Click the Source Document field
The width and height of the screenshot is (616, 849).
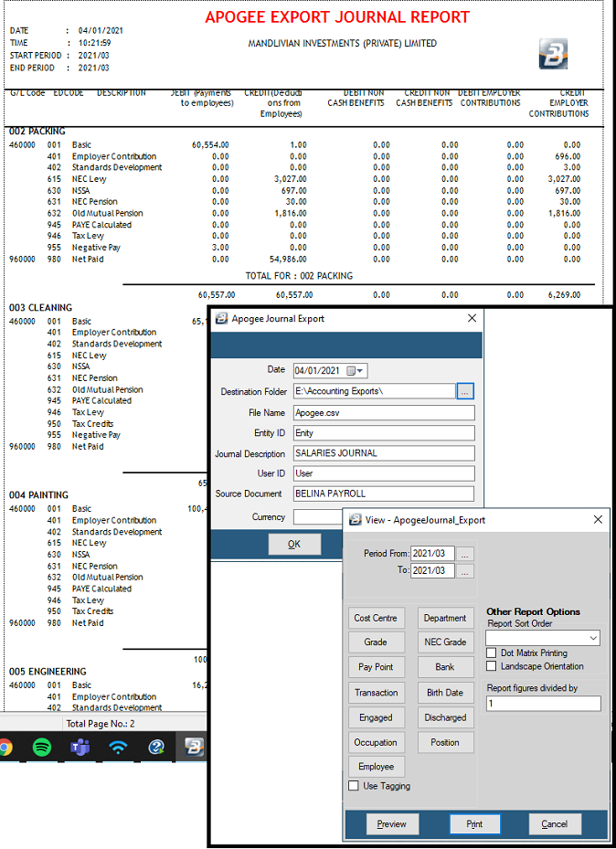384,493
